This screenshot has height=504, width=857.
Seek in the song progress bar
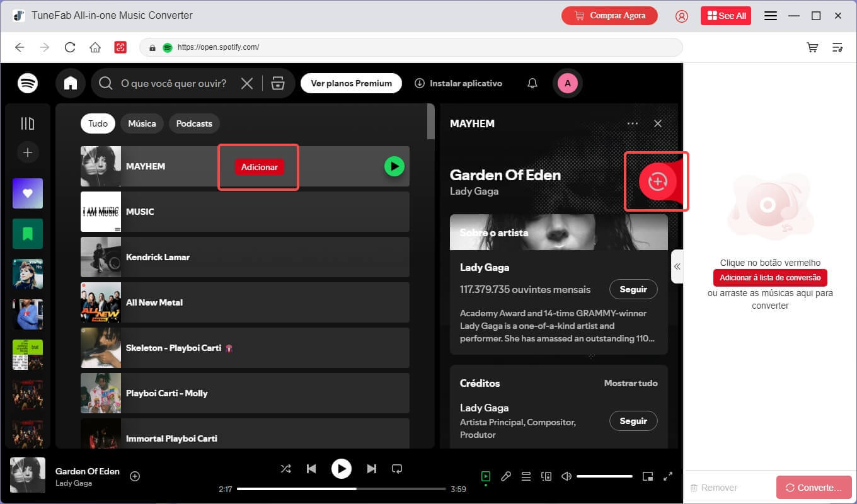[341, 489]
